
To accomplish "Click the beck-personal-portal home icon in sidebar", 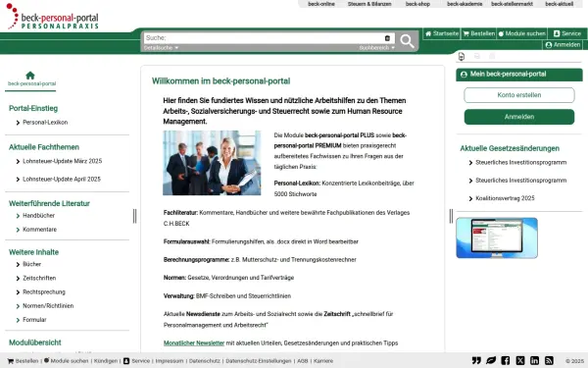I will pyautogui.click(x=30, y=76).
